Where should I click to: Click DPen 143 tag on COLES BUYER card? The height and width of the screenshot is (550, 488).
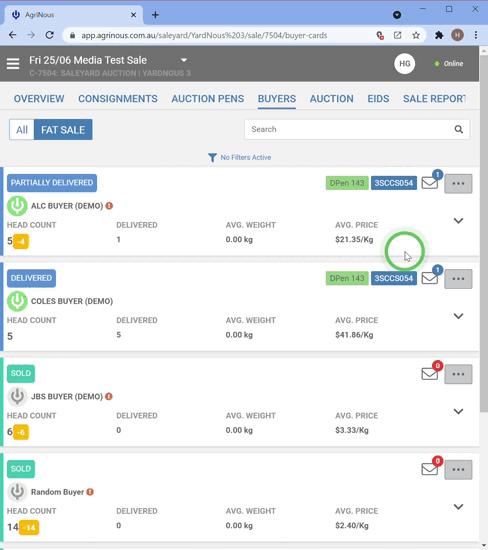pos(347,279)
